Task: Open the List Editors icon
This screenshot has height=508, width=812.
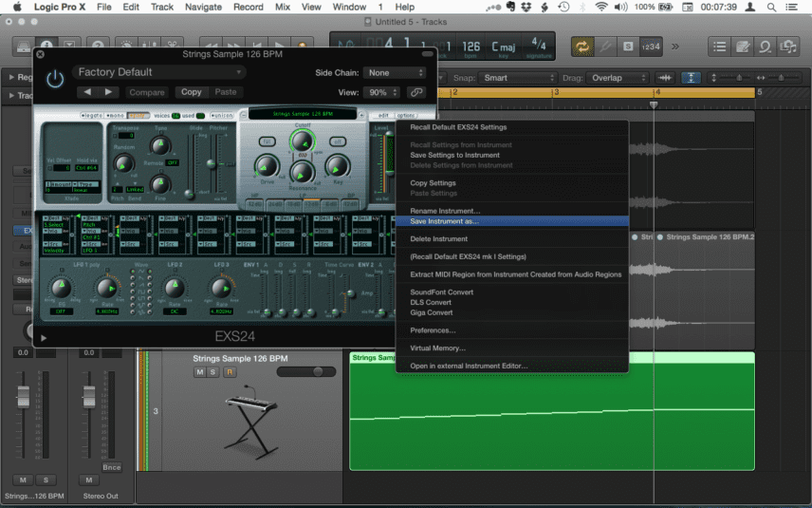Action: coord(719,47)
